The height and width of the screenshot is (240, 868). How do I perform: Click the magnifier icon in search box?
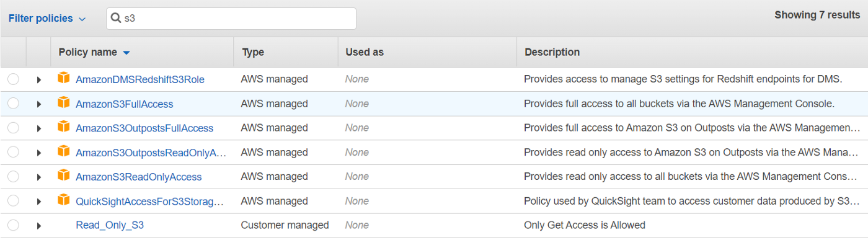coord(116,19)
